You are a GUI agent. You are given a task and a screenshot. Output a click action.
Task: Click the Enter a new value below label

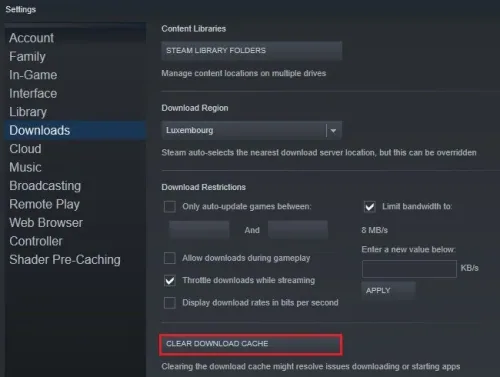pos(409,250)
